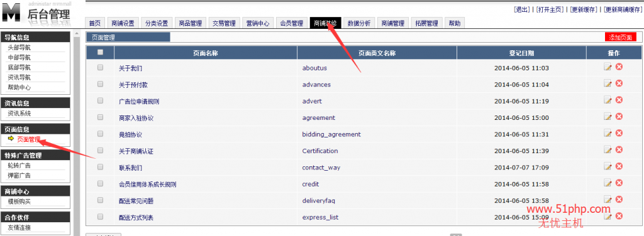Edit the 会员信用体系成长规则 page row
This screenshot has width=644, height=236.
click(x=608, y=183)
